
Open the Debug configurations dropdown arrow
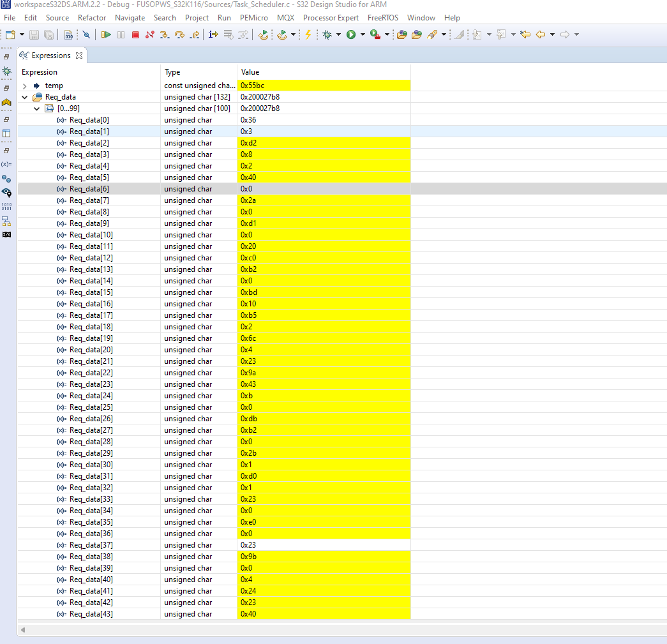pos(338,34)
